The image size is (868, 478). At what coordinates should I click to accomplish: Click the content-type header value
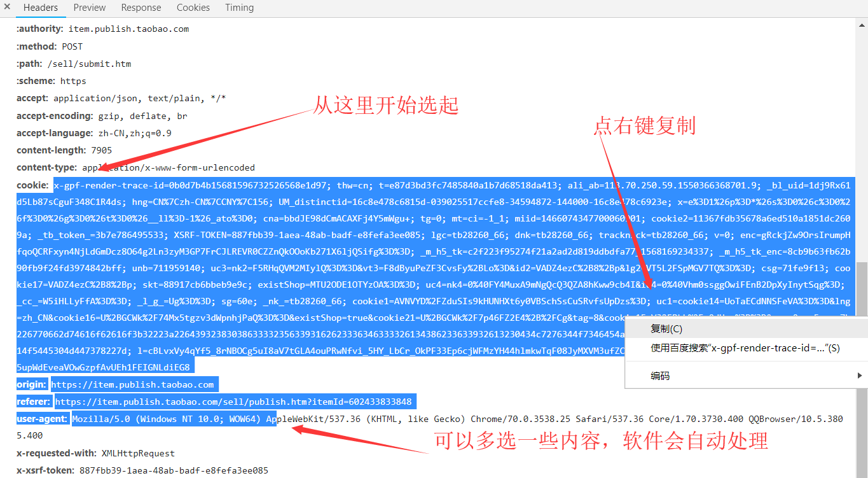point(168,167)
